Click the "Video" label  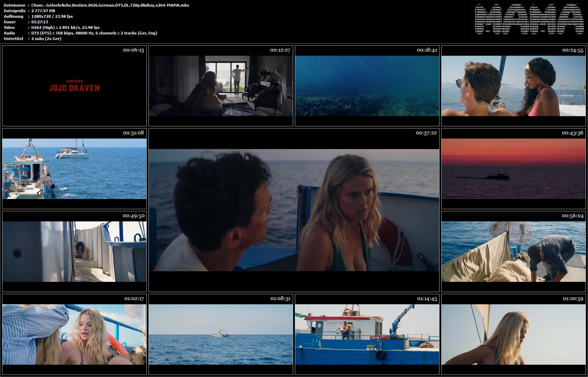click(x=9, y=28)
